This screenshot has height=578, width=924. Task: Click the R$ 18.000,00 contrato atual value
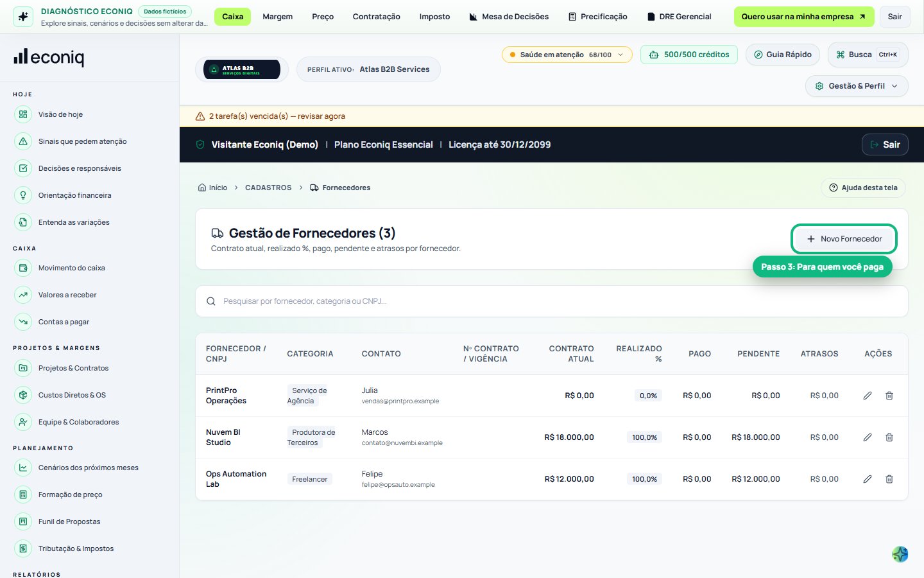569,437
